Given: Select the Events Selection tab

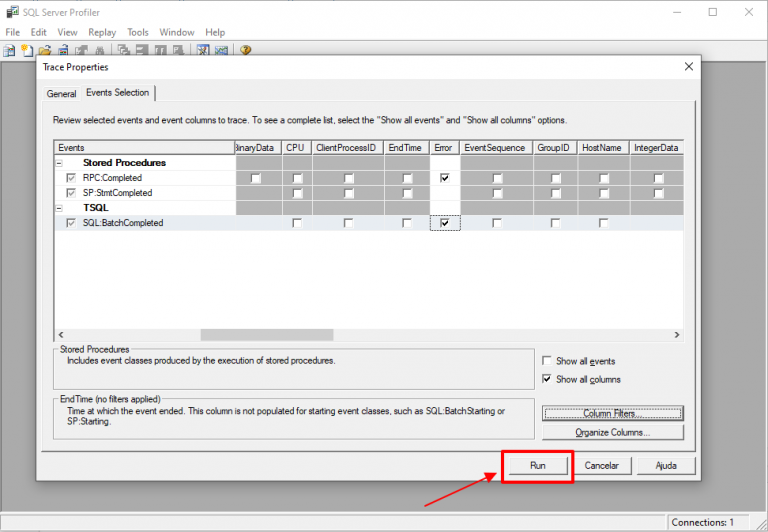Looking at the screenshot, I should click(118, 93).
